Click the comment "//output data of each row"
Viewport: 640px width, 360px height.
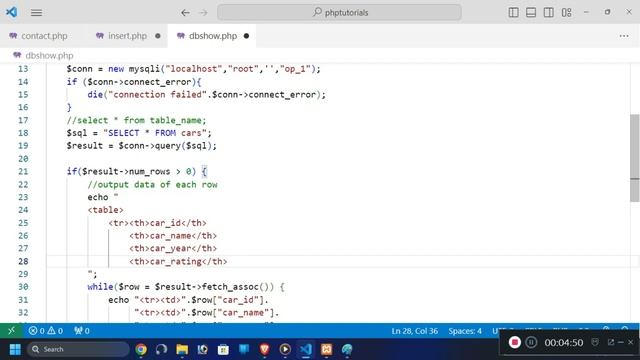click(152, 184)
